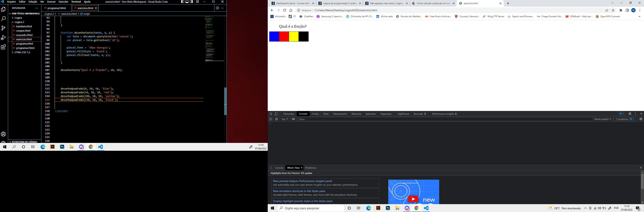Image resolution: width=644 pixels, height=212 pixels.
Task: Open editor more actions ellipsis in VS Code
Action: click(222, 8)
